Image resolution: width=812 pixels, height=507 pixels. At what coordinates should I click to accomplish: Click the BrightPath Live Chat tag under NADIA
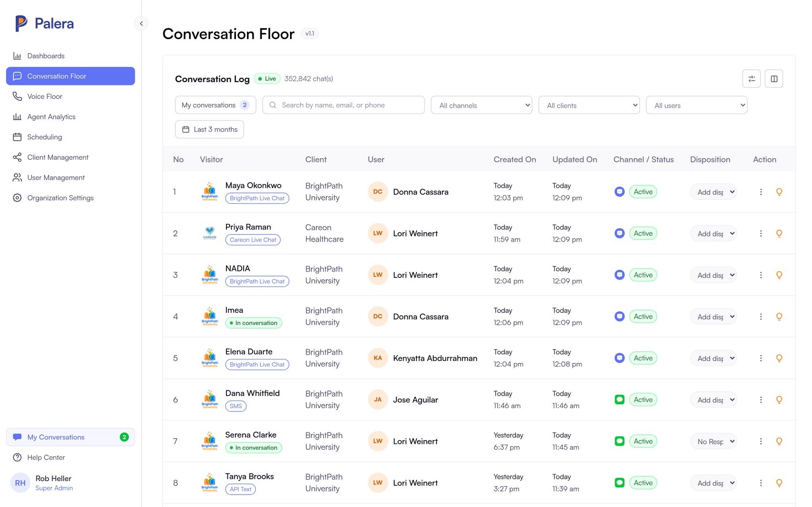pyautogui.click(x=257, y=281)
